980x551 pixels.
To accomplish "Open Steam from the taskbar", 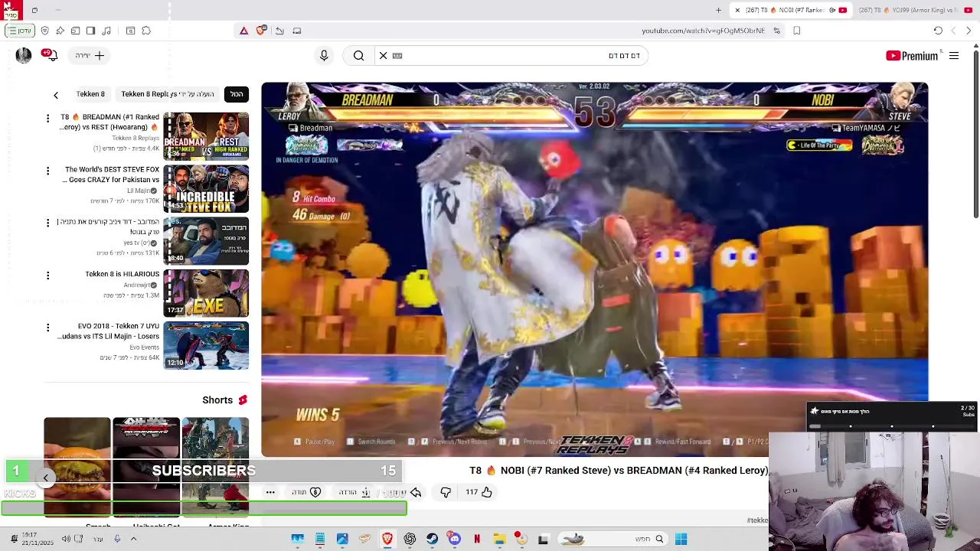I will (x=433, y=539).
